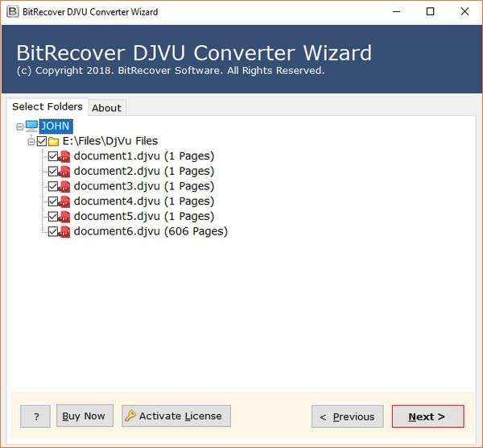483x448 pixels.
Task: Select document6.djvu (606 Pages) entry
Action: [x=151, y=231]
